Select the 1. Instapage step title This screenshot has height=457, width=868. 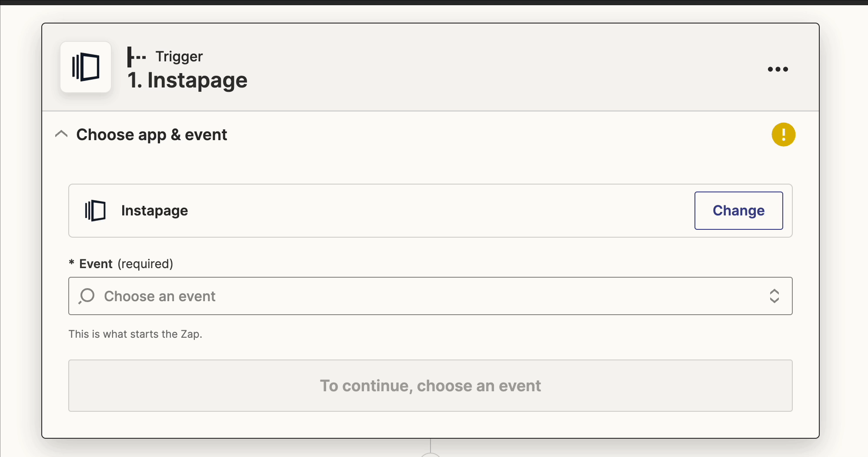187,81
